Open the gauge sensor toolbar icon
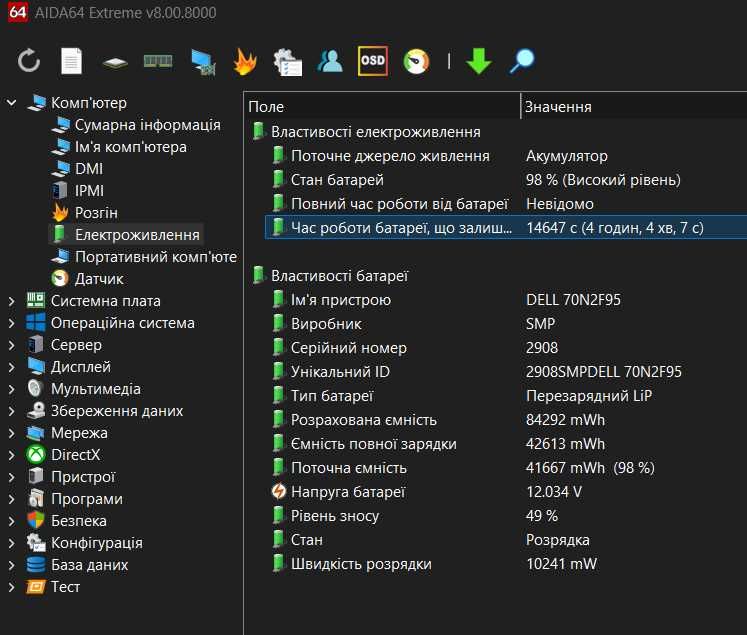Image resolution: width=747 pixels, height=635 pixels. [x=415, y=61]
